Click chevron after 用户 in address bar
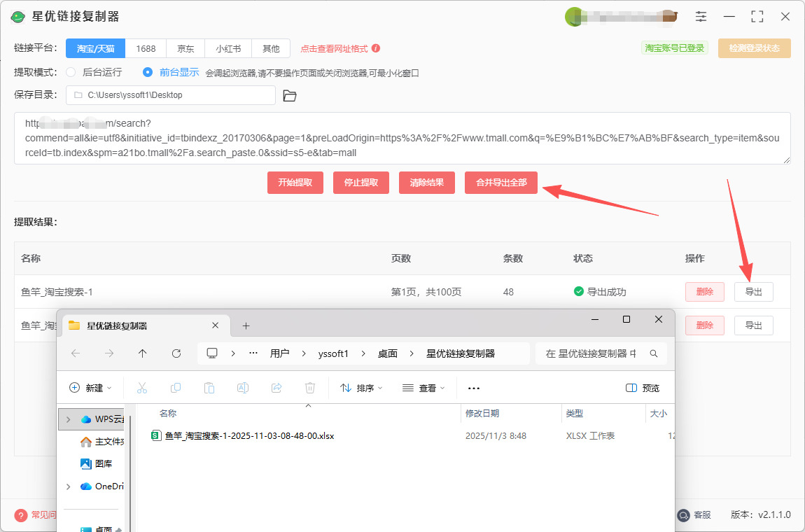The image size is (805, 532). 304,353
